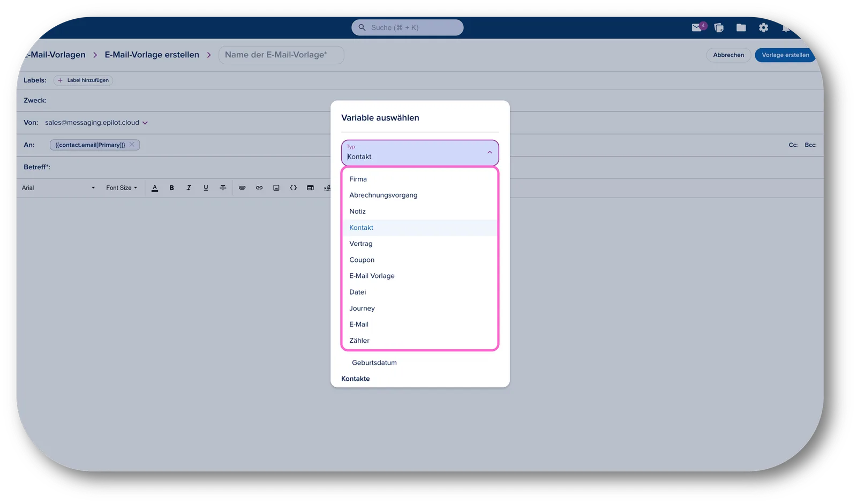Open the folder icon in top bar

(741, 27)
